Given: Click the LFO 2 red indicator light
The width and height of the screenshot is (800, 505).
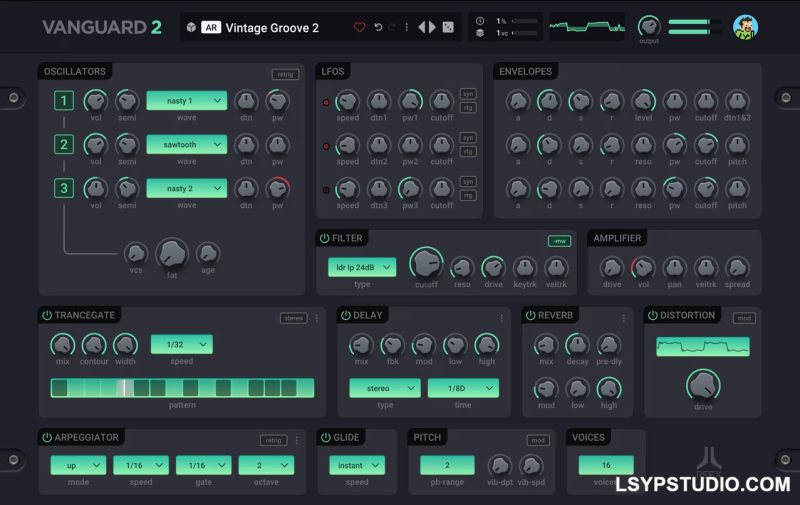Looking at the screenshot, I should tap(326, 146).
